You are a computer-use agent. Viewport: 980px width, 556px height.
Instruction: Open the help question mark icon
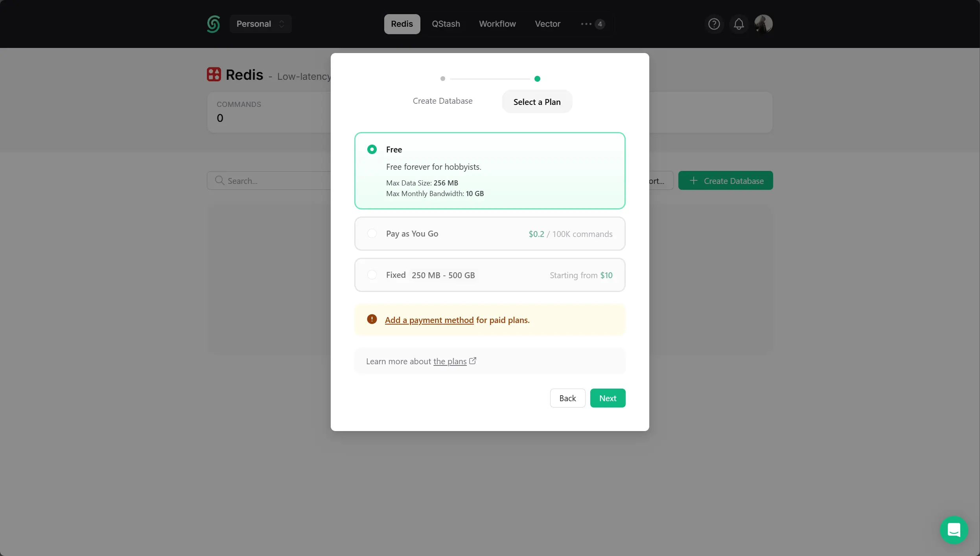[714, 24]
